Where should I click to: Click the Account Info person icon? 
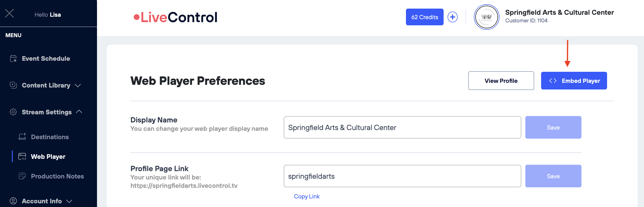(13, 201)
